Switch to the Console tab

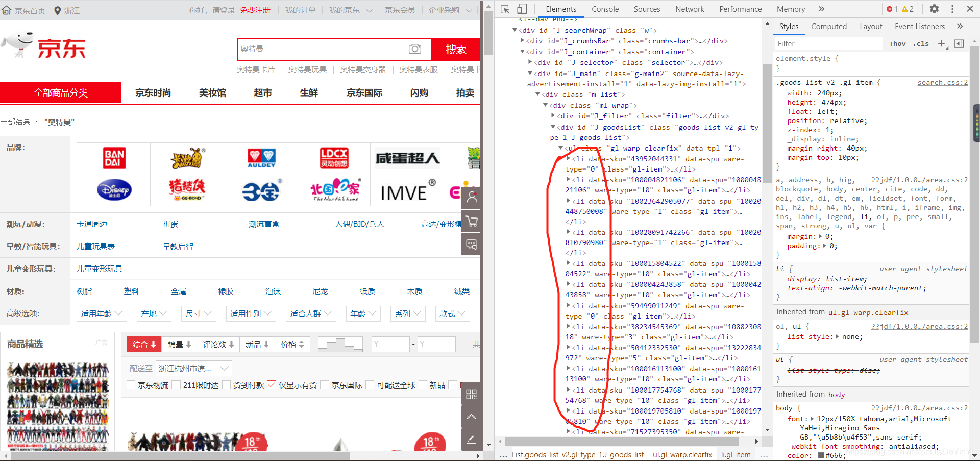click(605, 9)
